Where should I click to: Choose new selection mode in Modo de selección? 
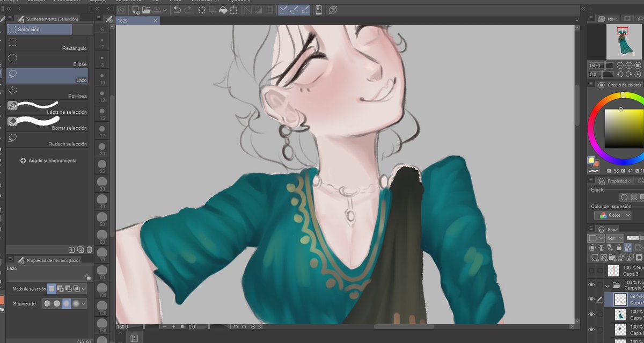(52, 289)
